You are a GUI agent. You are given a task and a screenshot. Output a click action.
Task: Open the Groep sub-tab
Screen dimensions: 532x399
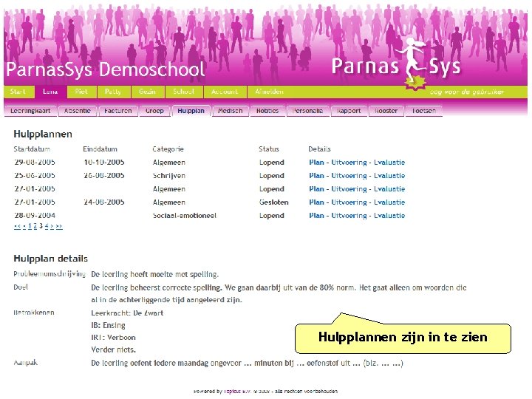[154, 111]
